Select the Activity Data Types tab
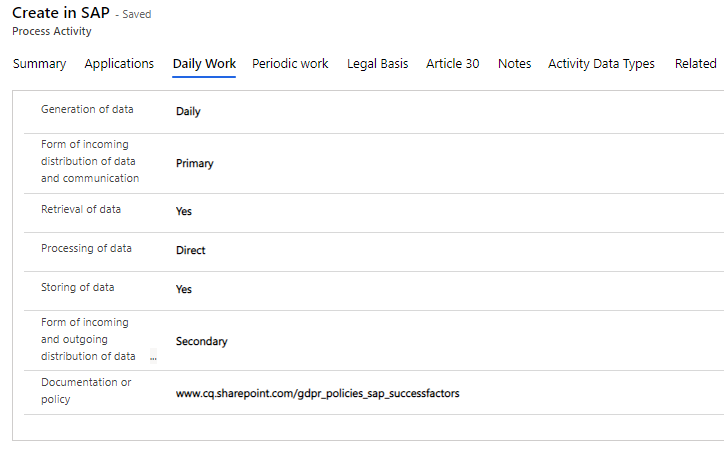Screen dimensions: 724x450 pyautogui.click(x=601, y=64)
